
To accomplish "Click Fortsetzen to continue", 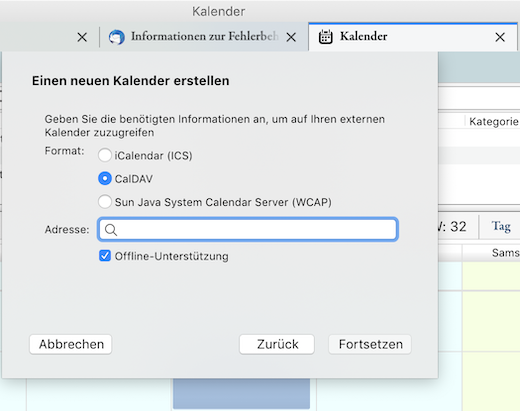I will click(x=370, y=344).
